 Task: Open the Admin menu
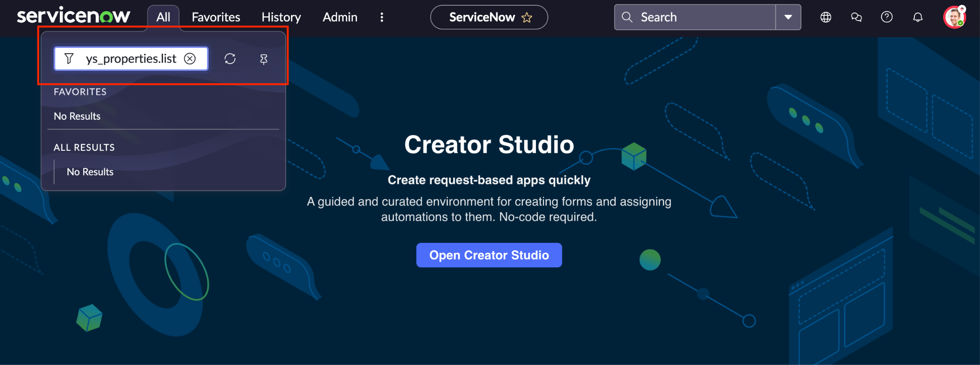(340, 17)
